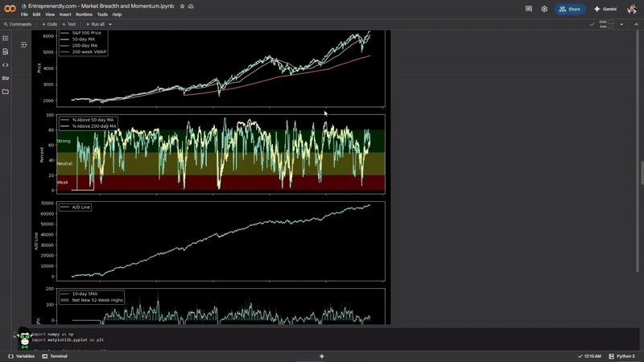Click the 'import numpy as np' code line
The height and width of the screenshot is (362, 644).
(52, 335)
